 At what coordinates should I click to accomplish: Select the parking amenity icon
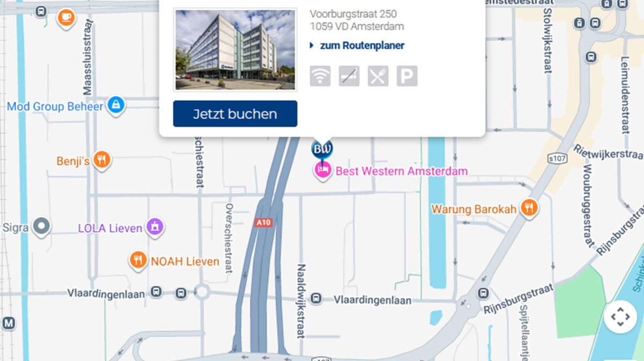[407, 76]
